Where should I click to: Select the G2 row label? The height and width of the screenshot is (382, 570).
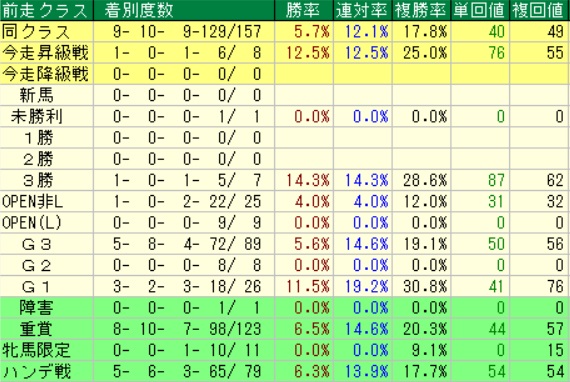tap(46, 265)
